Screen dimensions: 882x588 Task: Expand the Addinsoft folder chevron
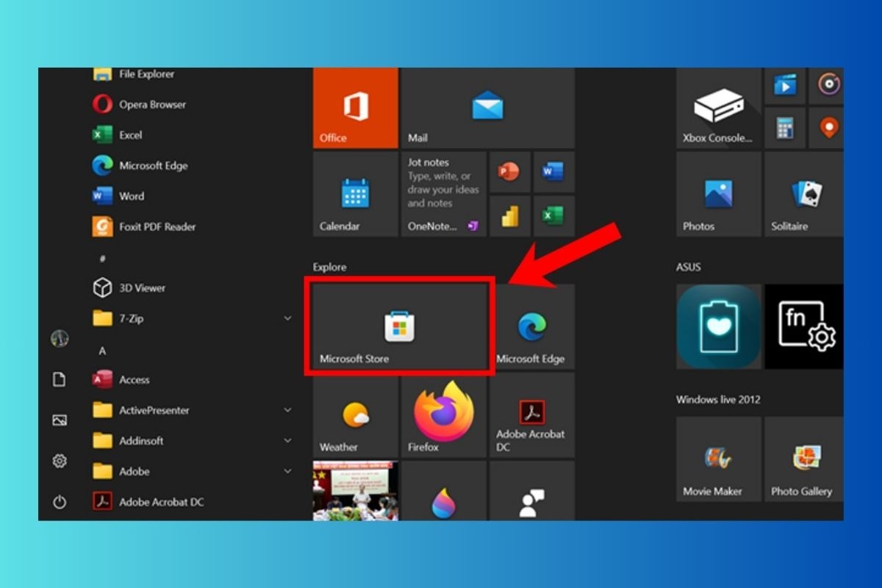point(287,441)
